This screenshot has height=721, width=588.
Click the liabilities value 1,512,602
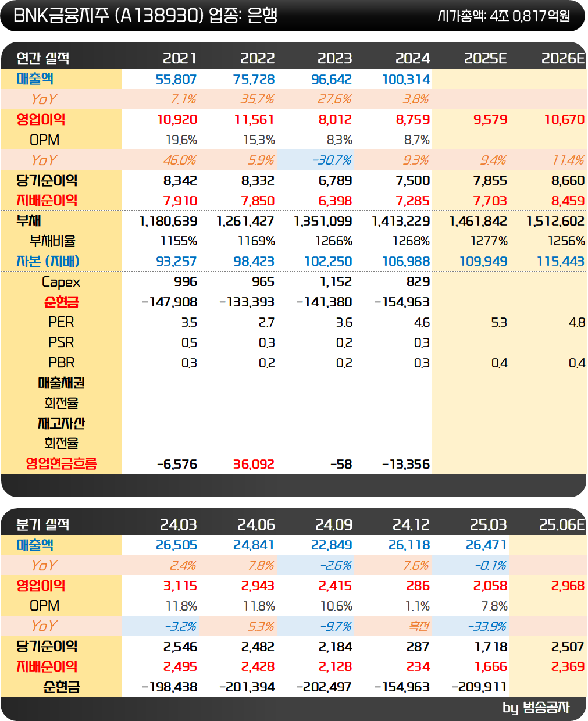click(555, 222)
